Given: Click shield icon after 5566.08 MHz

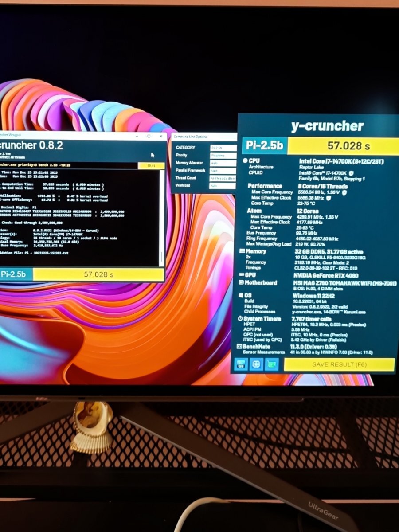Looking at the screenshot, I should tap(329, 198).
